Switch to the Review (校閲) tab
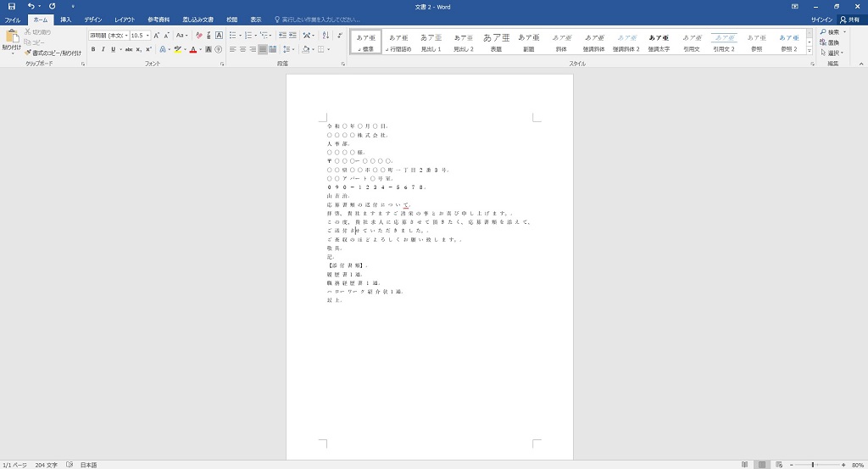868x469 pixels. (x=232, y=20)
